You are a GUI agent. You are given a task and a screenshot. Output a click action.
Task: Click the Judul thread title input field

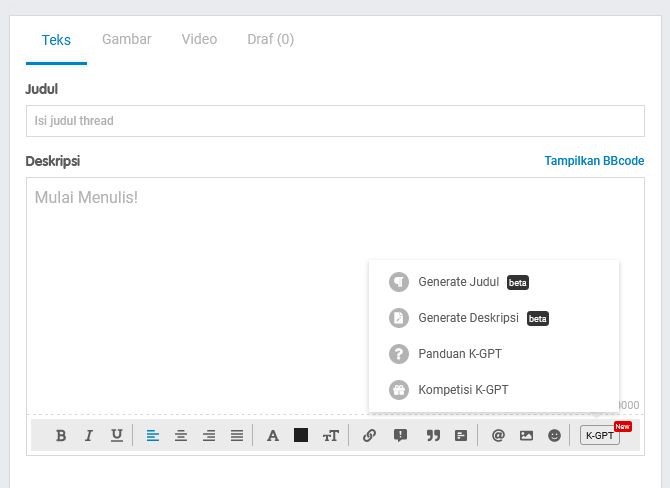pos(335,121)
